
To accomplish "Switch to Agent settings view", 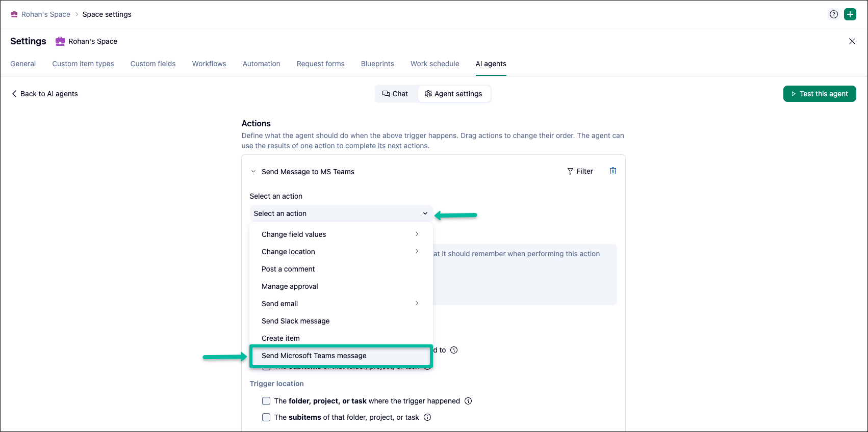I will 453,94.
